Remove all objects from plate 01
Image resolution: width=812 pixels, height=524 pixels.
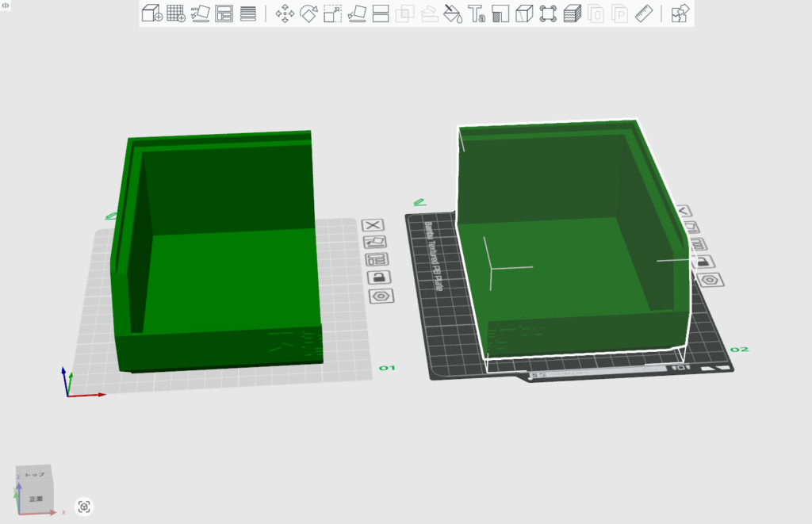tap(373, 225)
